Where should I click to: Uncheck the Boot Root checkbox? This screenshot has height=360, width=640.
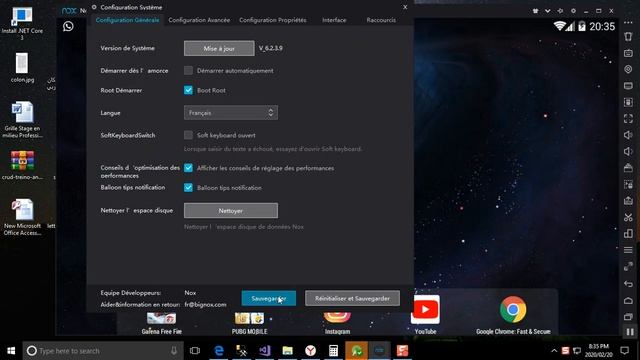(188, 90)
